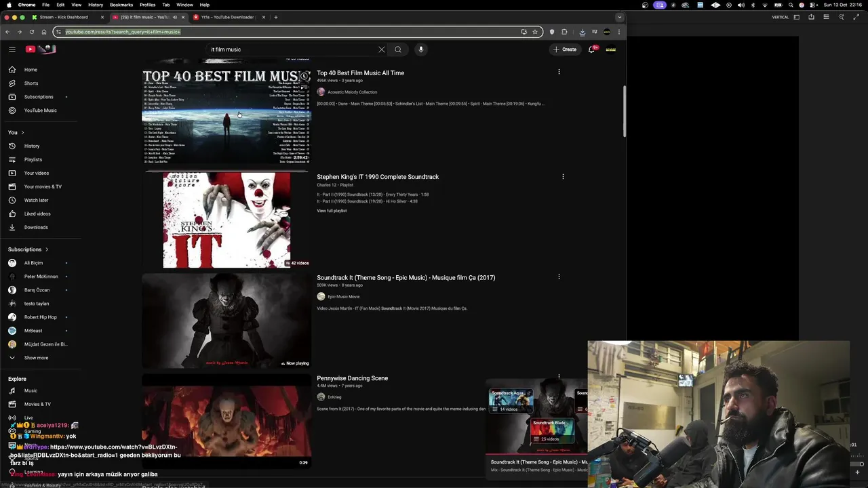
Task: Open the Pennywise Dancing Scene thumbnail
Action: (x=226, y=420)
